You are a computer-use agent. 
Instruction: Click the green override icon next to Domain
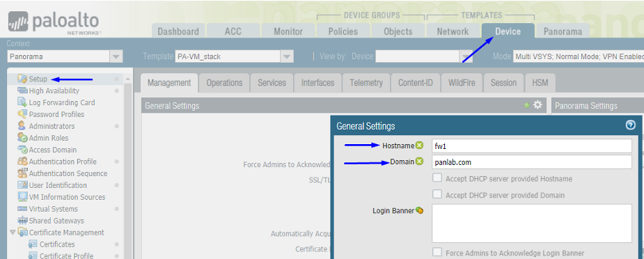click(x=419, y=162)
